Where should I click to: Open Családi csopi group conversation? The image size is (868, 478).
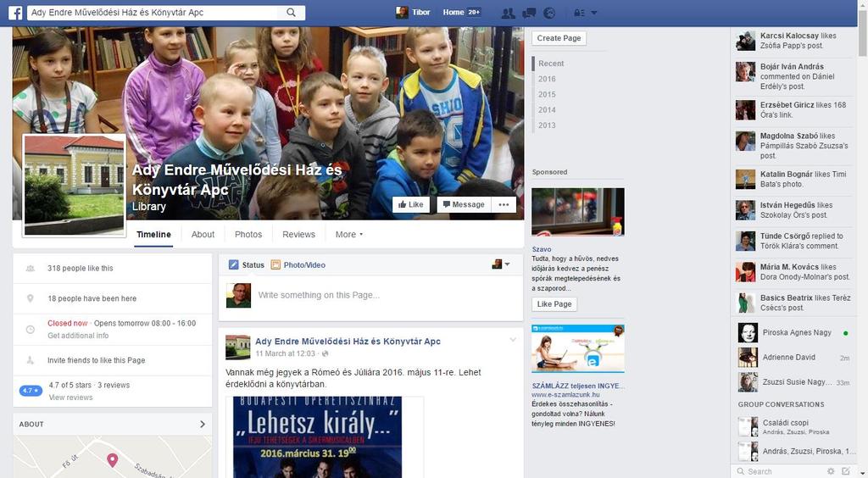pyautogui.click(x=793, y=426)
